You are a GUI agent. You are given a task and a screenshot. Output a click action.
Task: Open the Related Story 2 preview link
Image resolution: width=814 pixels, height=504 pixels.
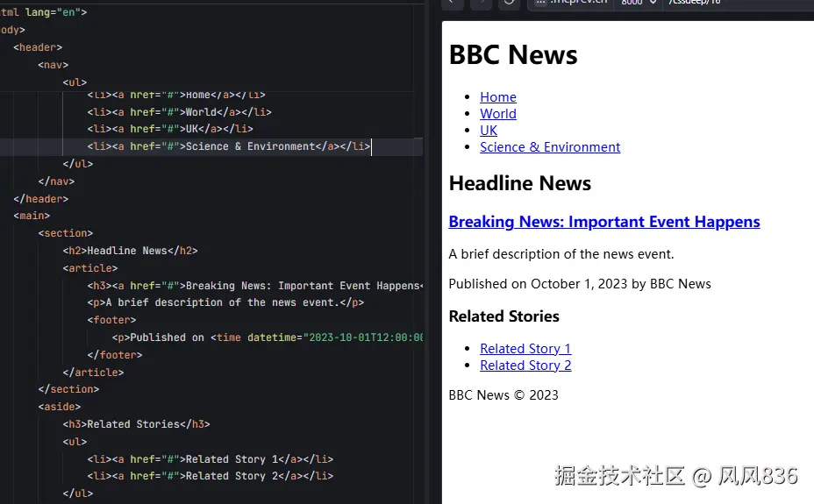525,365
